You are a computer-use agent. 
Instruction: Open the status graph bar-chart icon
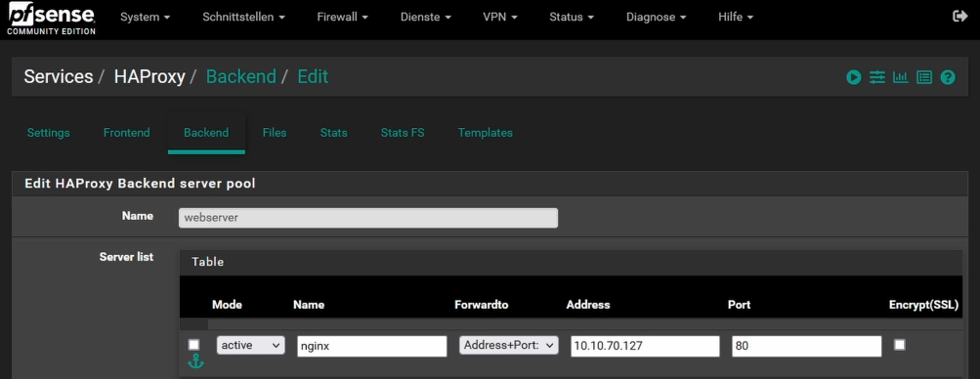click(x=901, y=77)
